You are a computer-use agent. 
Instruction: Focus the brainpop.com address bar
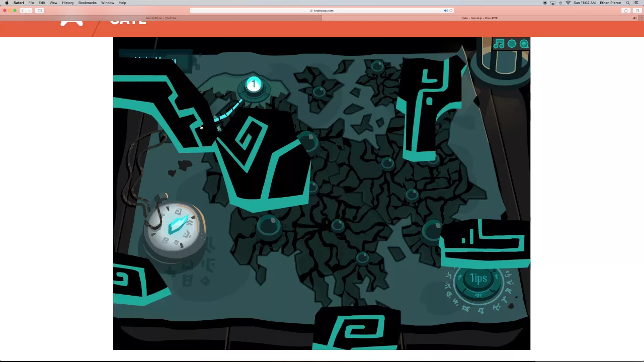click(x=322, y=11)
